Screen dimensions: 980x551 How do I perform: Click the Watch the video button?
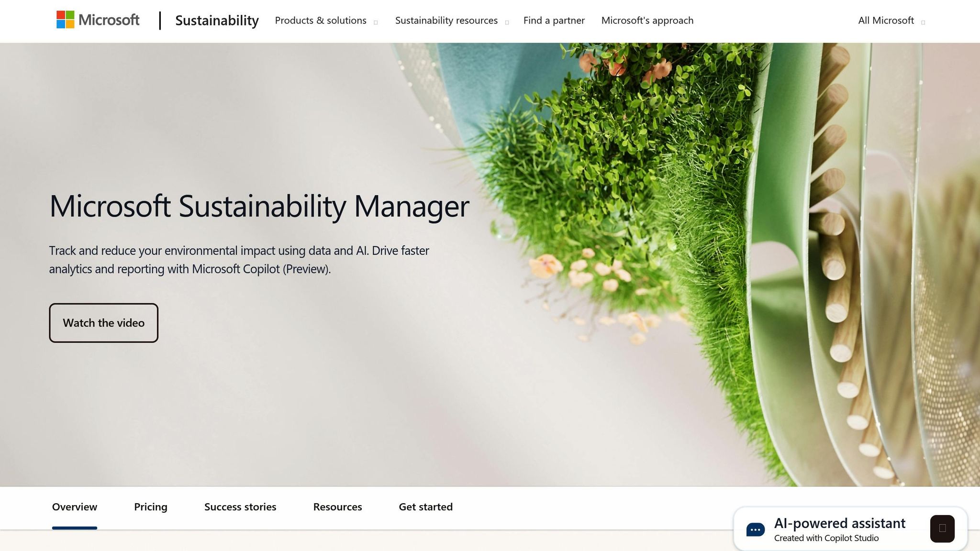[x=103, y=323]
